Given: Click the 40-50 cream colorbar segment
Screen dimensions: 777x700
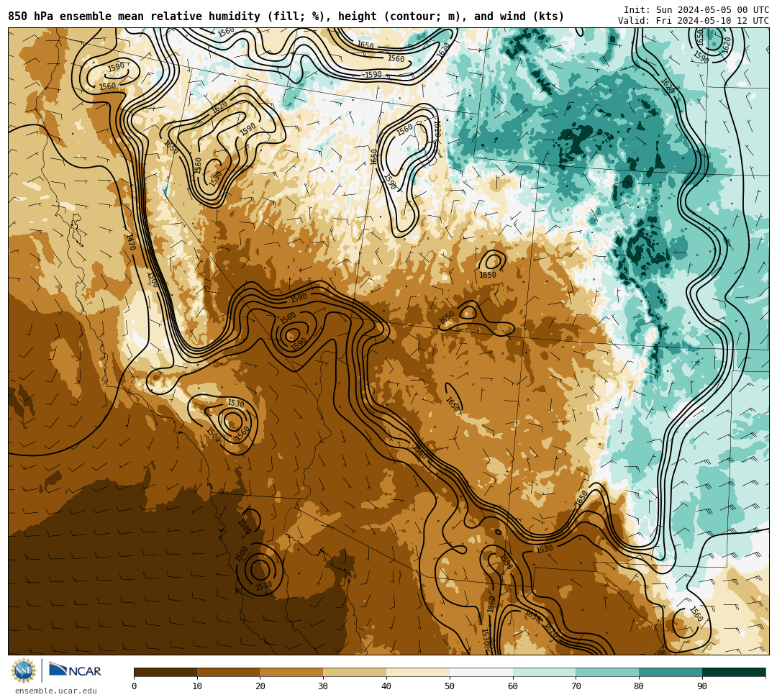Looking at the screenshot, I should (418, 672).
